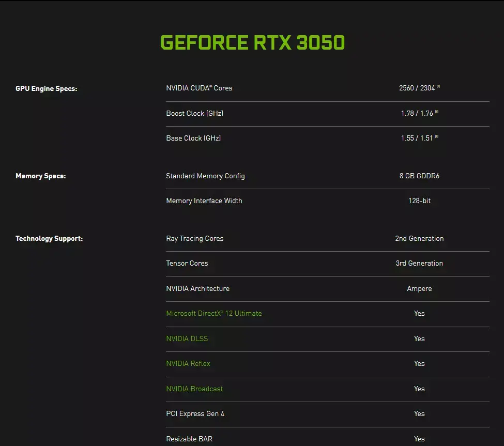Select the CUDA cores value '2560 / 2304'
Image resolution: width=504 pixels, height=446 pixels.
click(x=417, y=88)
